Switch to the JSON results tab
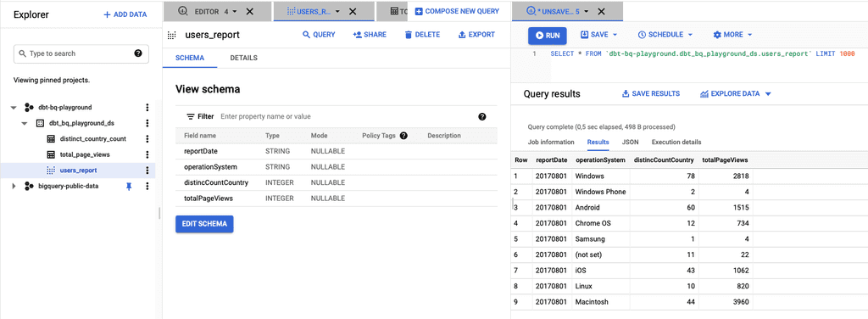The image size is (868, 319). tap(630, 143)
